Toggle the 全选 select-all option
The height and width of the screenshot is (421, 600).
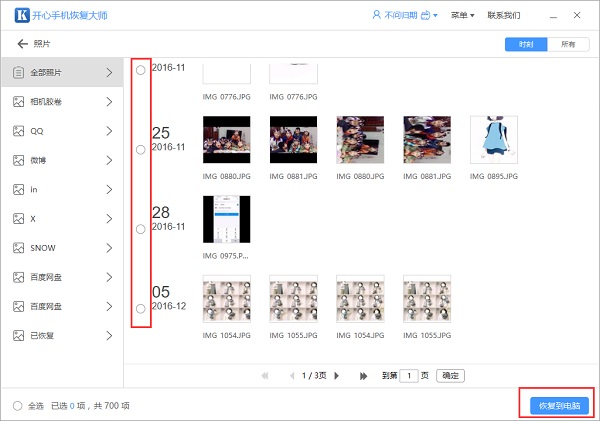(x=18, y=406)
